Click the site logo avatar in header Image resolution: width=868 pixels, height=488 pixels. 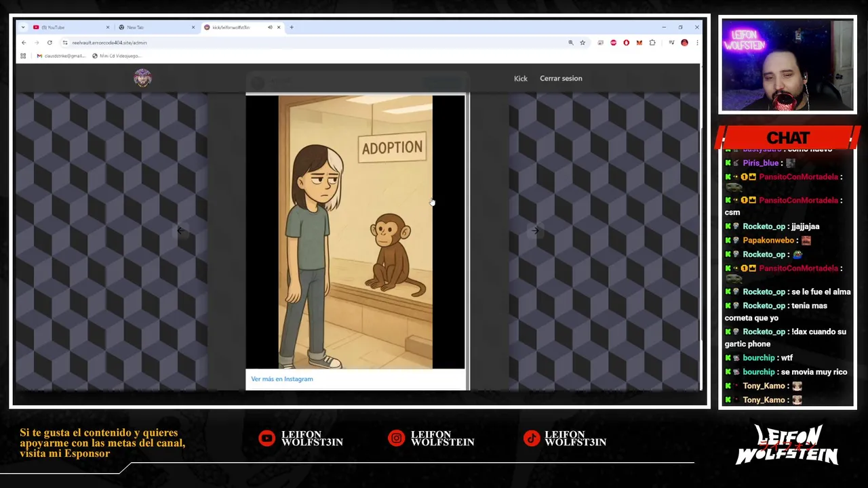click(142, 78)
